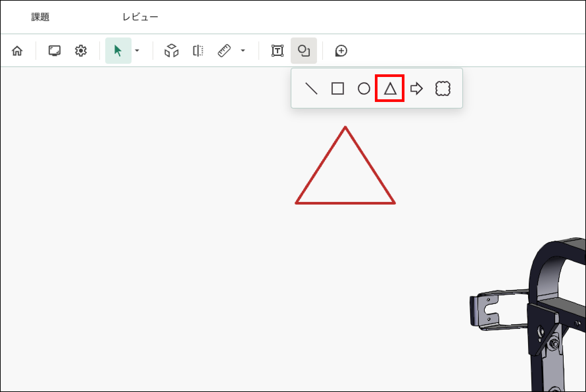Click the exploded view cubes icon
Screen dimensions: 586x392
tap(171, 51)
